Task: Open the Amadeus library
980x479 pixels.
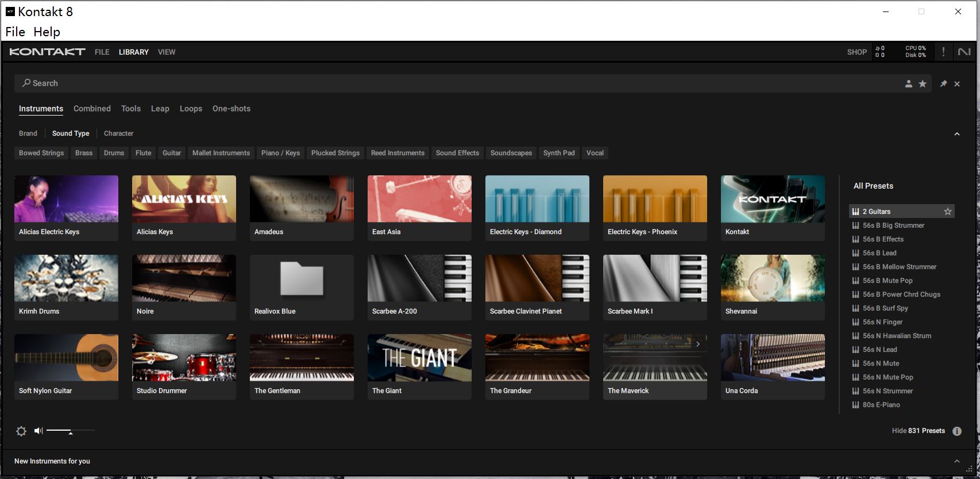Action: pos(302,208)
